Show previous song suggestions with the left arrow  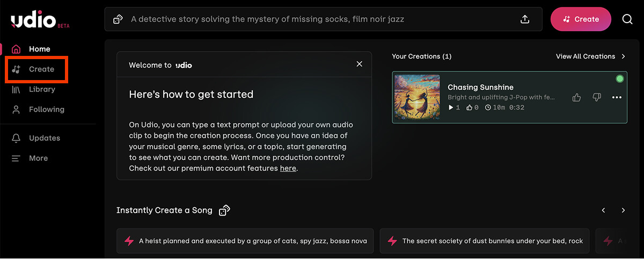[x=603, y=210]
